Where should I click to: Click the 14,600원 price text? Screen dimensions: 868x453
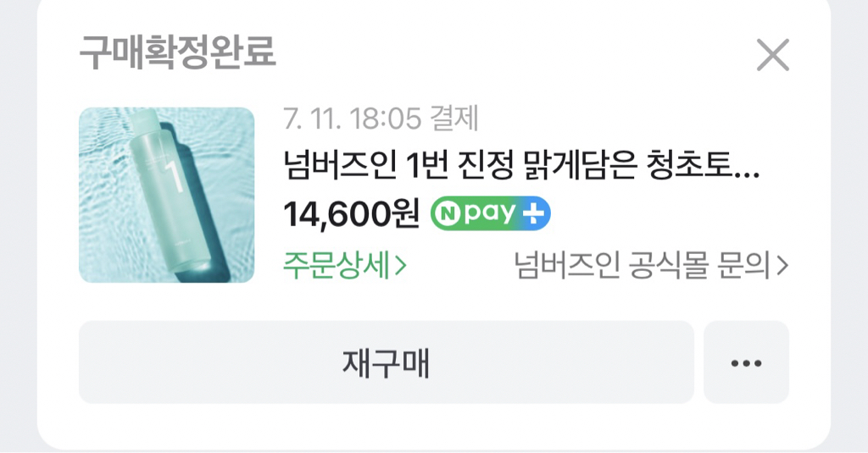point(352,213)
